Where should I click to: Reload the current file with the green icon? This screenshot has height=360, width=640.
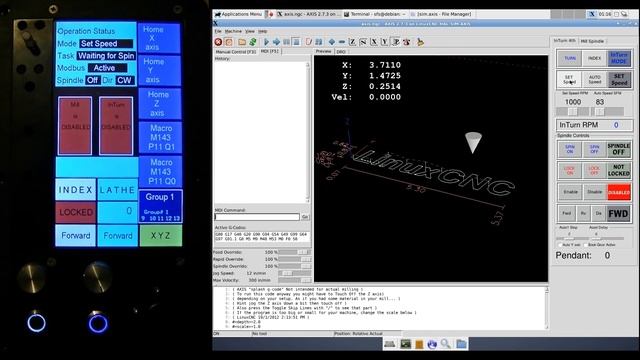coord(253,42)
